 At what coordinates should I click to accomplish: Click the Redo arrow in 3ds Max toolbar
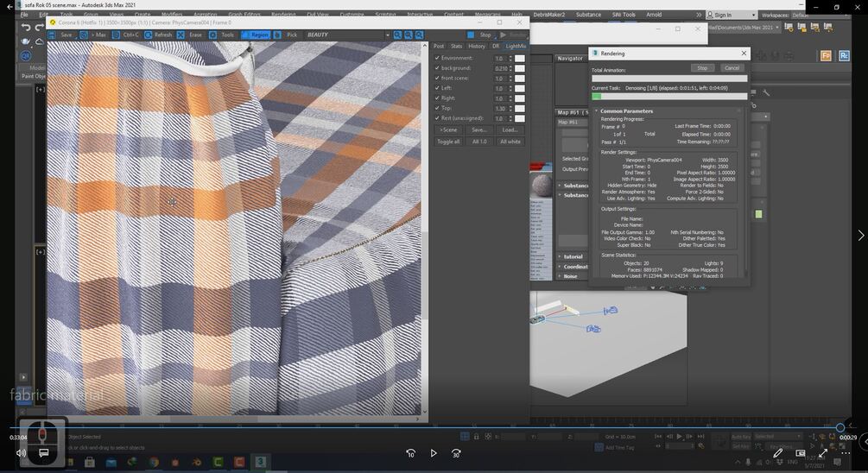[39, 27]
